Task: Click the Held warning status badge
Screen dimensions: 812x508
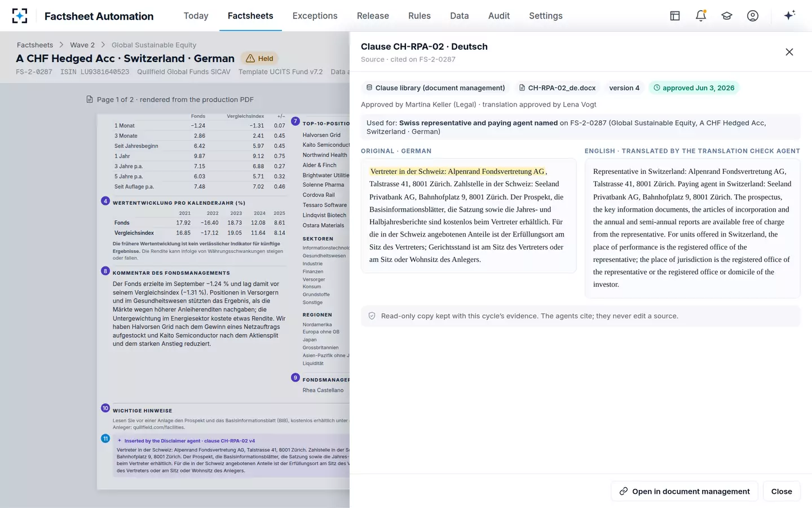Action: pos(259,58)
